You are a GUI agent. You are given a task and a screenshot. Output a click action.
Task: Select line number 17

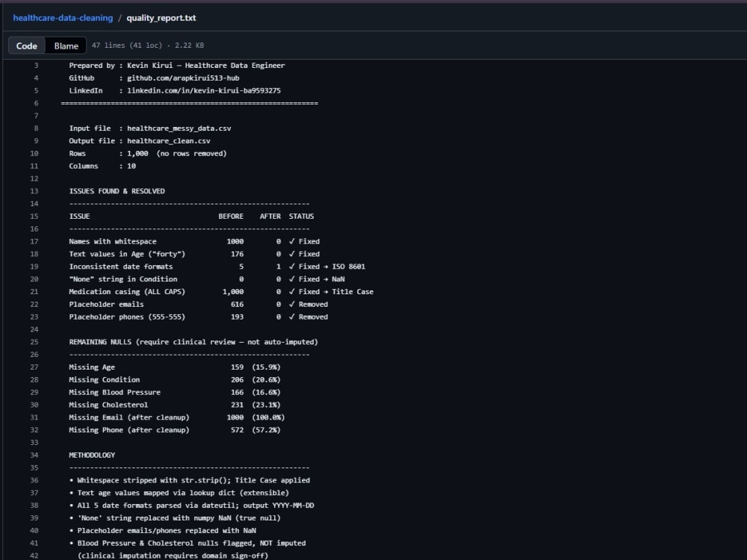(34, 241)
